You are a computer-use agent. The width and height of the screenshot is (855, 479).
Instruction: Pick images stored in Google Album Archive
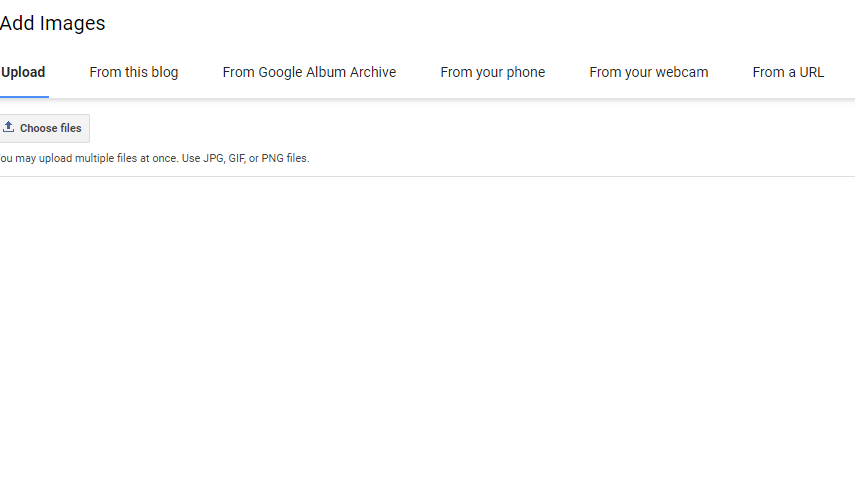pyautogui.click(x=309, y=73)
